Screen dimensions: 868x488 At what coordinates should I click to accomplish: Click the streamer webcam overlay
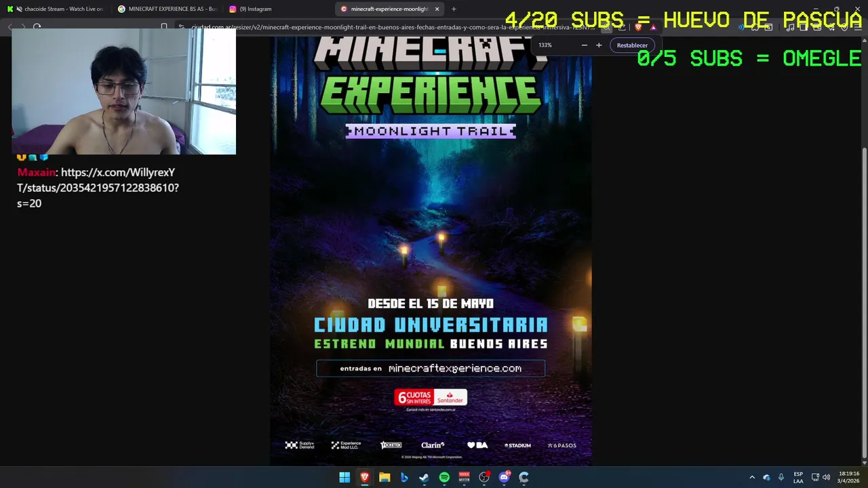coord(123,91)
